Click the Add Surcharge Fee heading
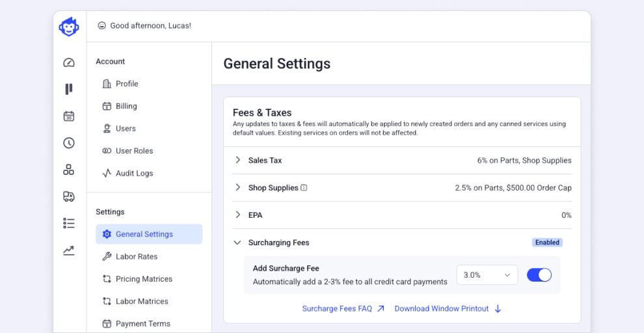Viewport: 644px width, 333px height. coord(286,269)
